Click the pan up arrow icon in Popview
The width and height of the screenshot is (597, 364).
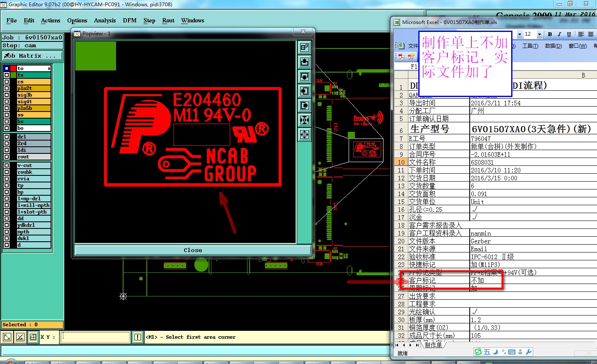[304, 62]
